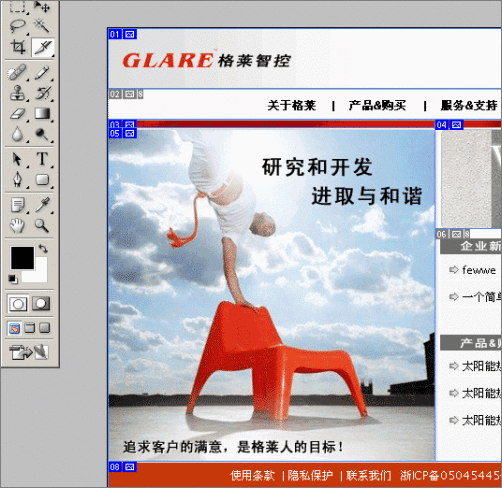Viewport: 502px width, 488px height.
Task: Select the Type tool
Action: coord(42,159)
